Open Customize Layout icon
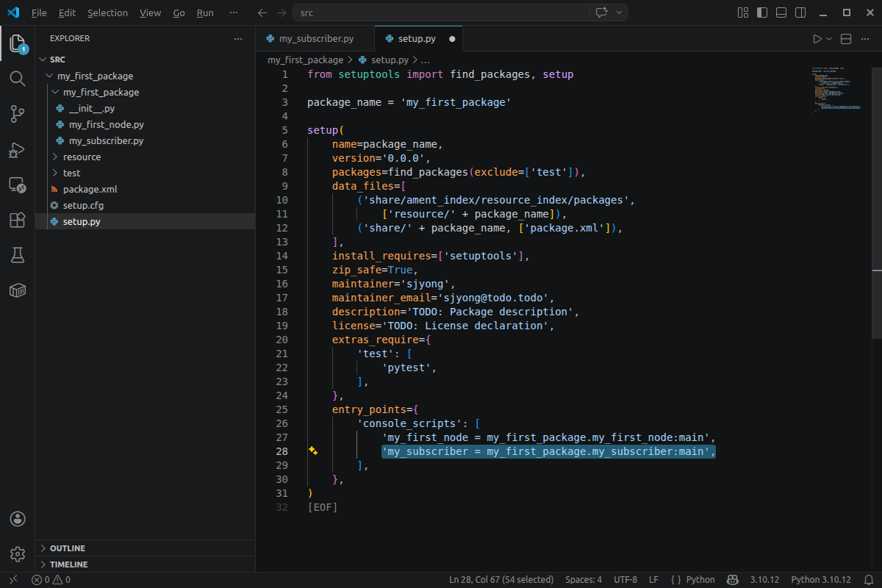 pos(743,12)
